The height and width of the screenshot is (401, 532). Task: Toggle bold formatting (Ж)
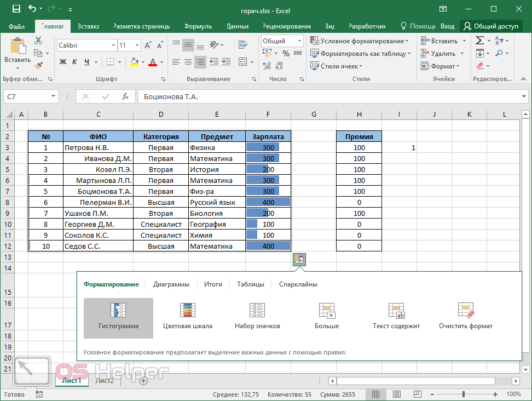tap(62, 62)
